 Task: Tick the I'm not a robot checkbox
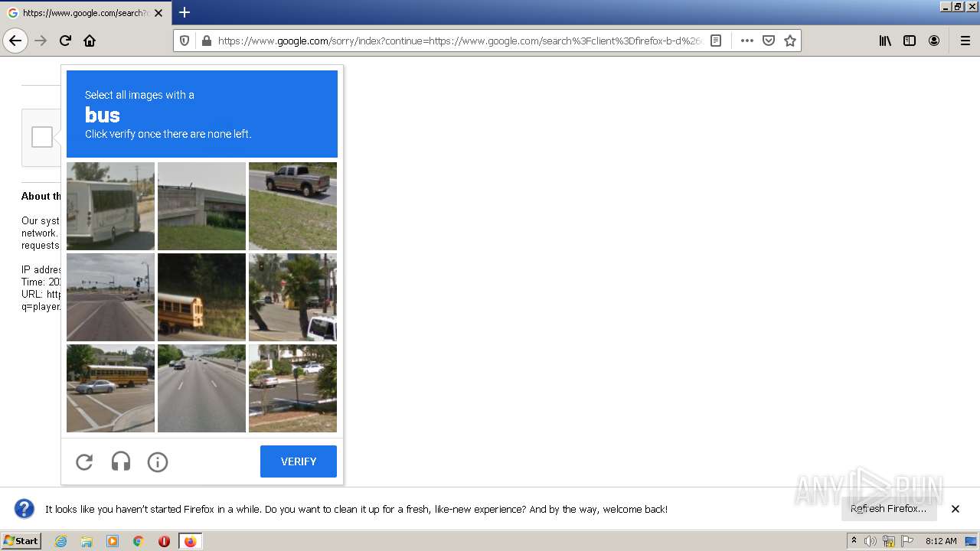click(x=42, y=137)
